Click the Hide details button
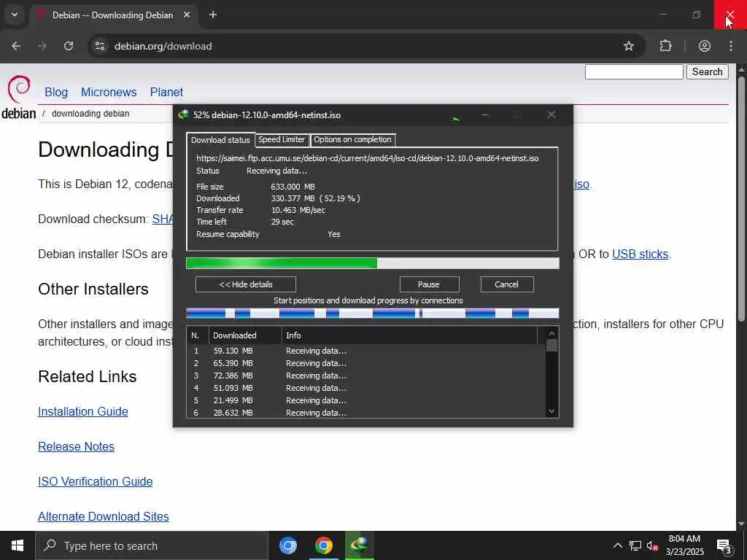 tap(246, 284)
